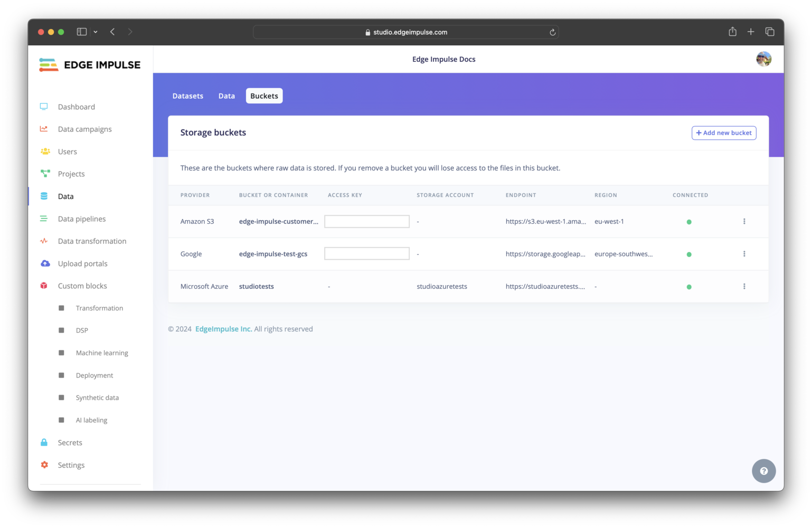Click the Amazon S3 connected status dot
Image resolution: width=812 pixels, height=528 pixels.
(688, 222)
